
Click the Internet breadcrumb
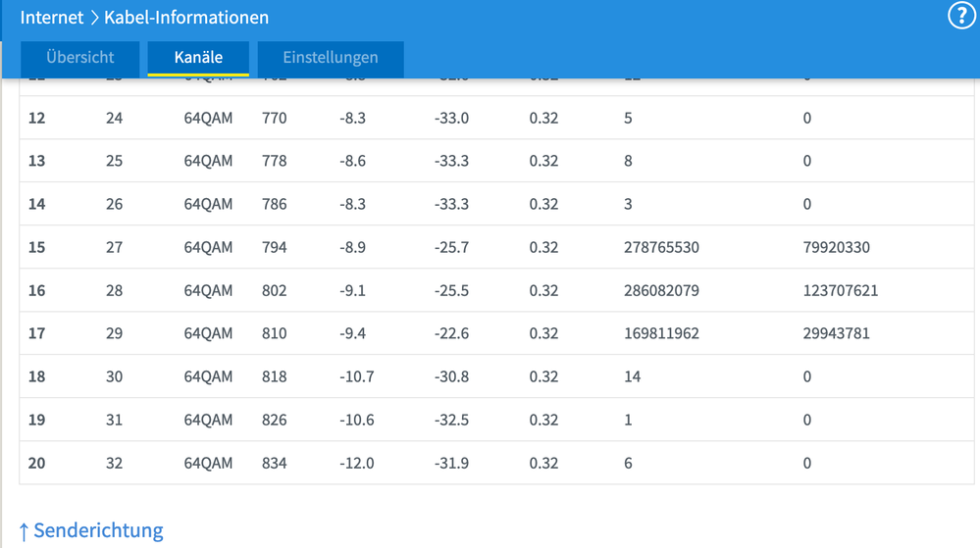click(52, 18)
